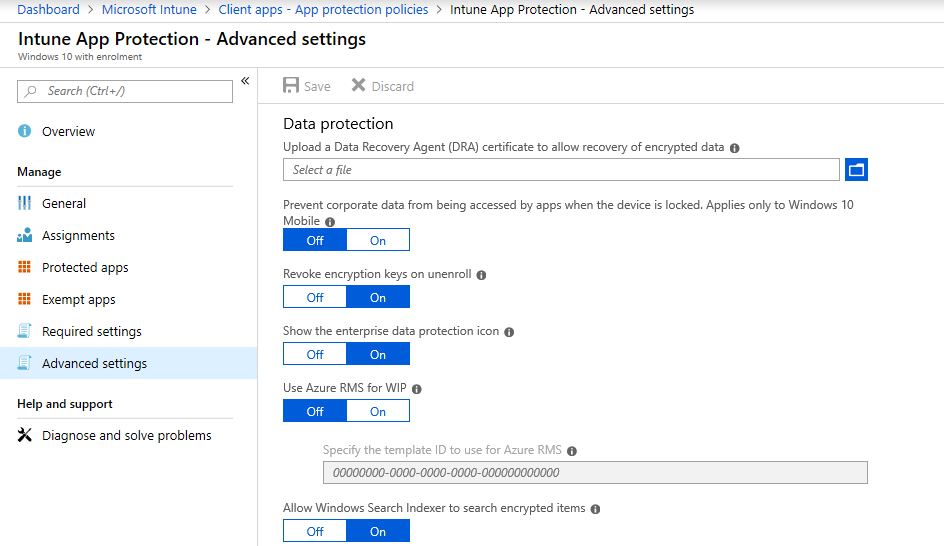The image size is (944, 546).
Task: Click the Discard X icon
Action: pyautogui.click(x=358, y=86)
